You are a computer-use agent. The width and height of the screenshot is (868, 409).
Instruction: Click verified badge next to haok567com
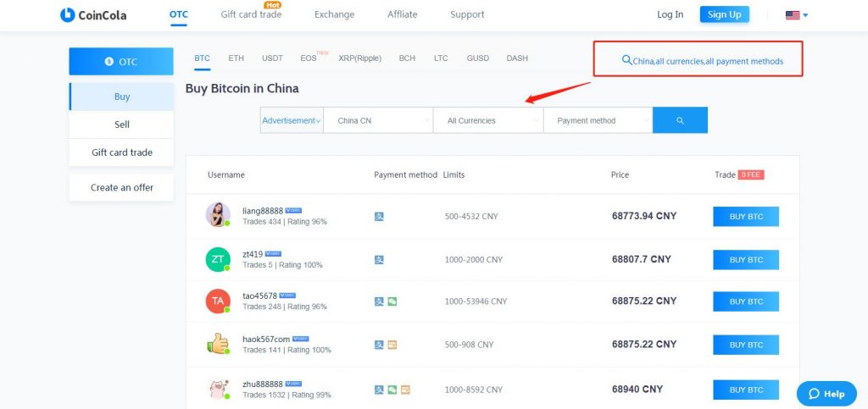[300, 339]
